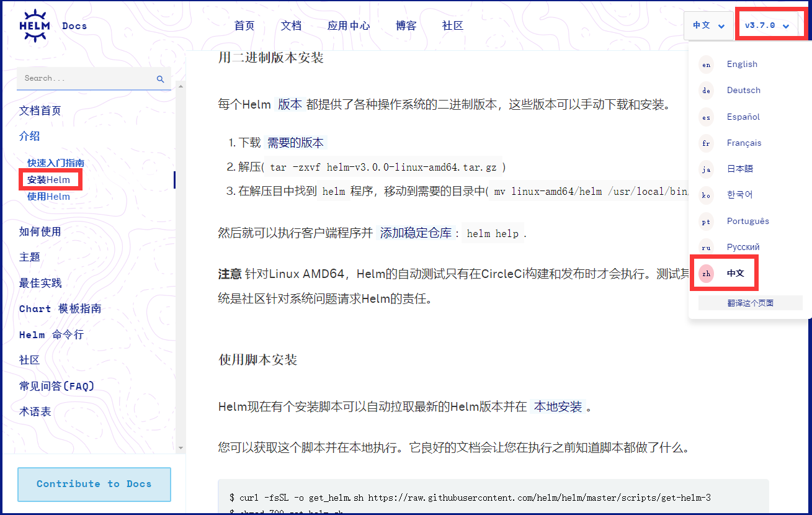Expand 如何使用 sidebar section
The height and width of the screenshot is (515, 812).
click(x=40, y=232)
